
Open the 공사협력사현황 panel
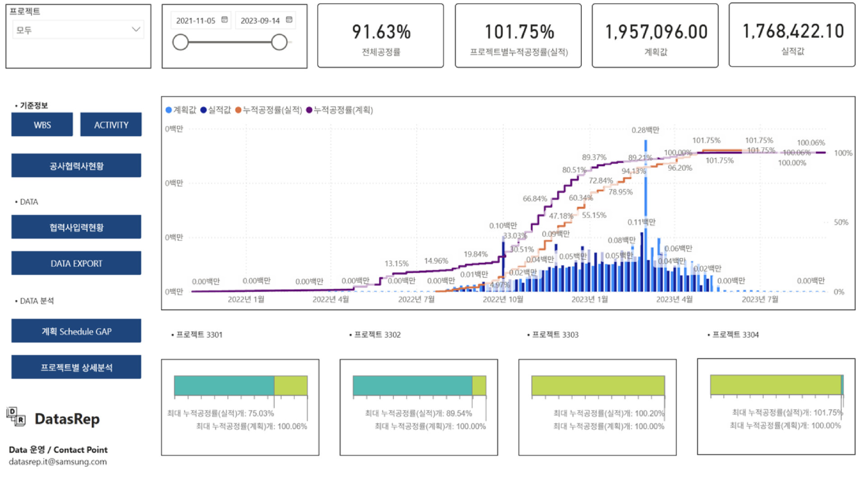tap(75, 165)
